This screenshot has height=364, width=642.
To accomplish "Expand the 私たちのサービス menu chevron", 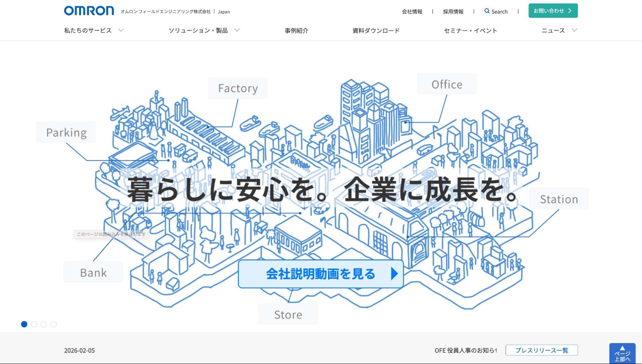I will (x=121, y=30).
